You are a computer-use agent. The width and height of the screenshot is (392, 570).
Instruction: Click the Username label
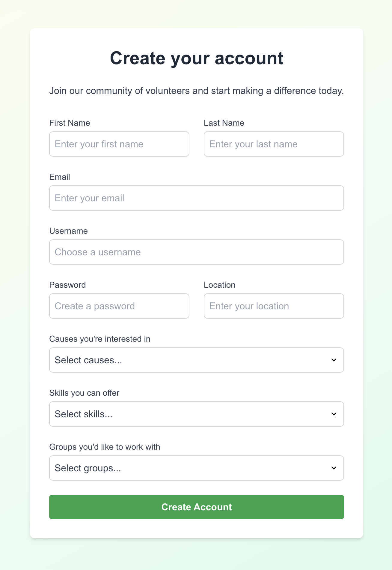click(68, 231)
